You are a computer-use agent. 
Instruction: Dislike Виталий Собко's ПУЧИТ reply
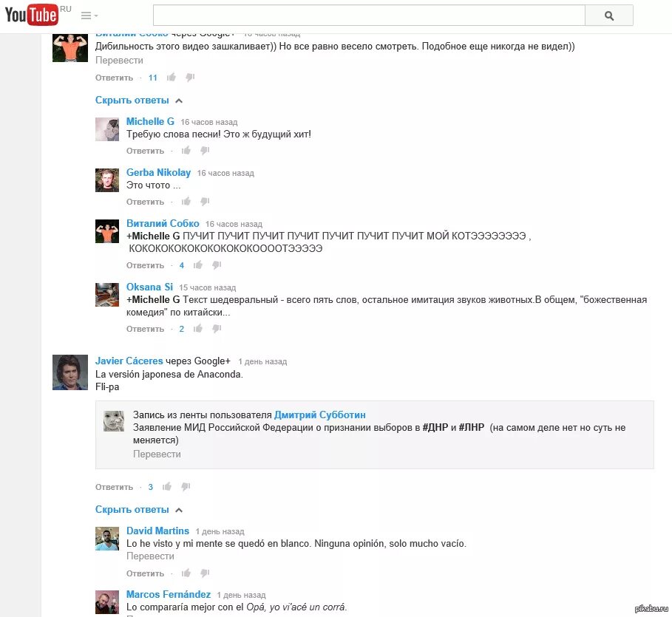[217, 265]
